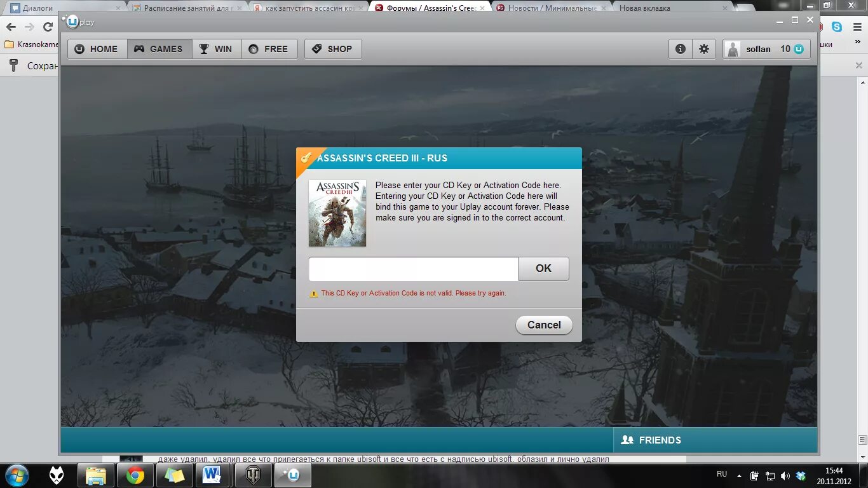Open the HOME tab in Uplay

(98, 49)
